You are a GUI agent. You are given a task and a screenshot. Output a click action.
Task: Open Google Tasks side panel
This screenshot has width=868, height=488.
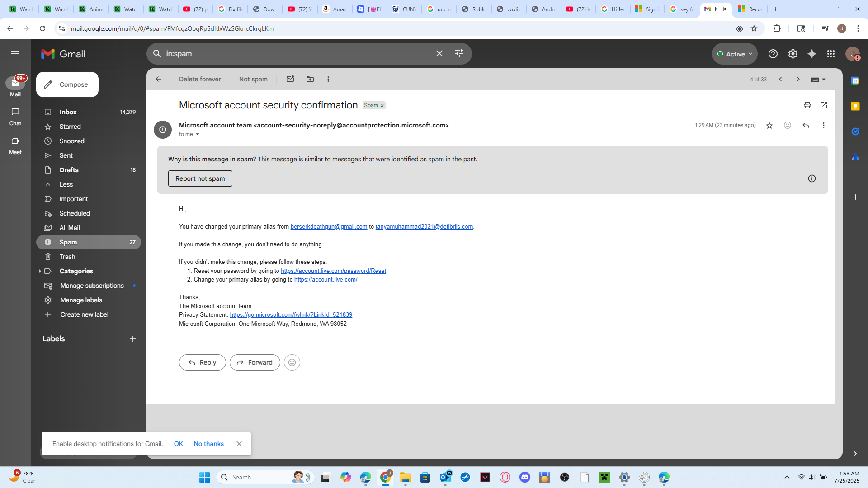[855, 131]
